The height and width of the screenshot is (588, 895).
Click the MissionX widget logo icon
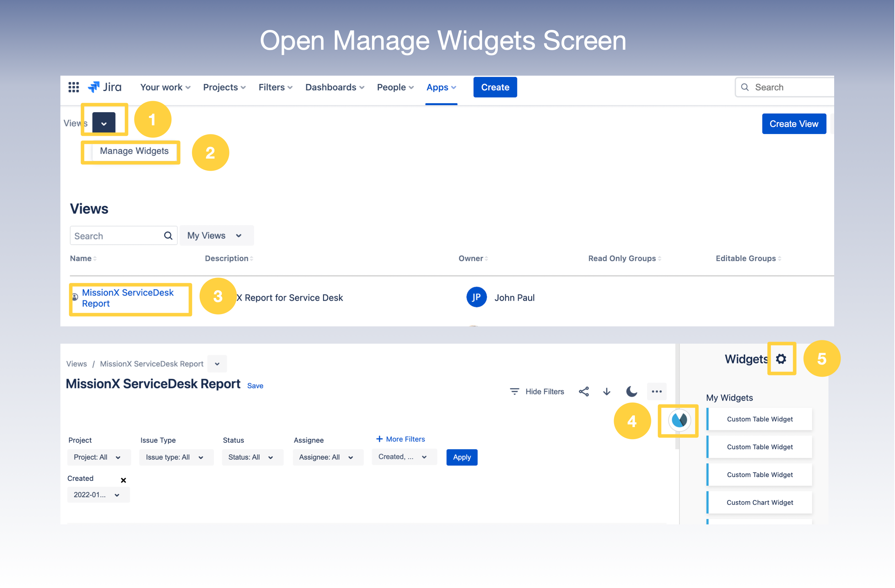point(678,421)
